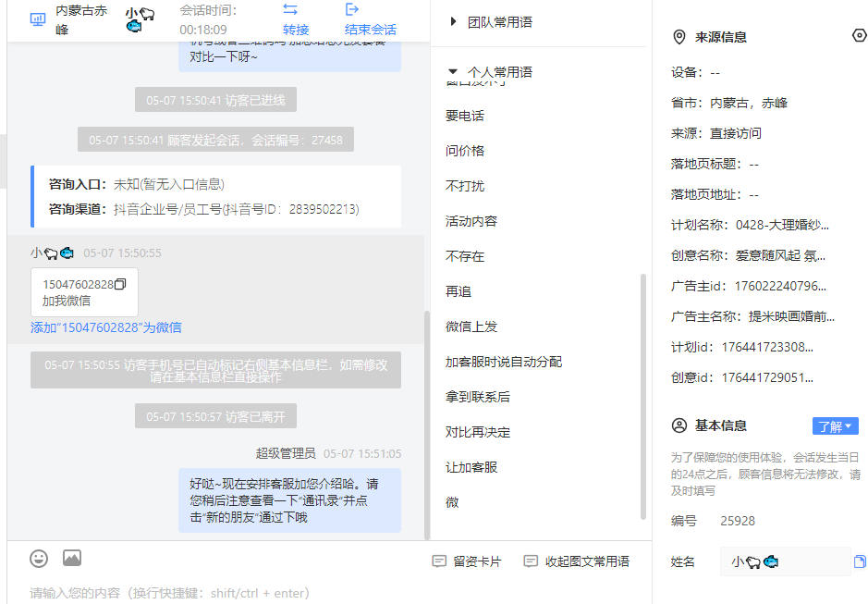This screenshot has height=604, width=868.
Task: Choose the 让加客服 quick phrase
Action: click(471, 467)
